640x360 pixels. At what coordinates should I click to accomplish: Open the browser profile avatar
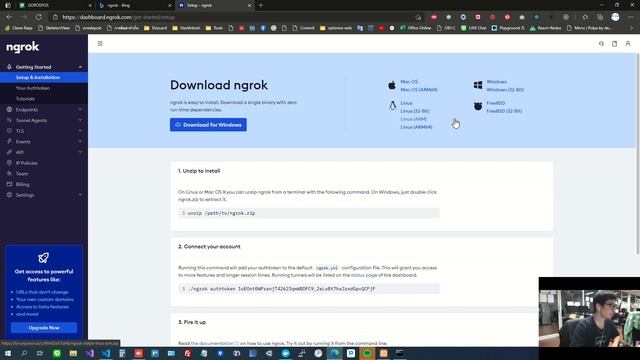tap(615, 17)
